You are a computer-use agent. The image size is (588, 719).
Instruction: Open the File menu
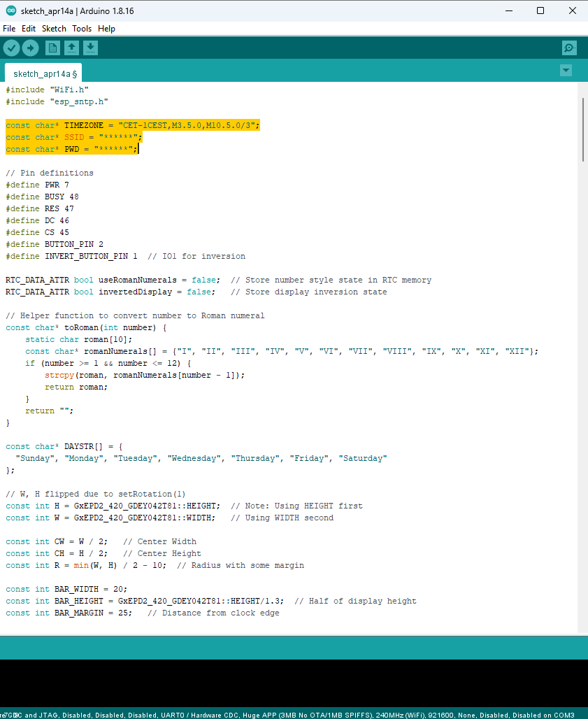pos(9,29)
